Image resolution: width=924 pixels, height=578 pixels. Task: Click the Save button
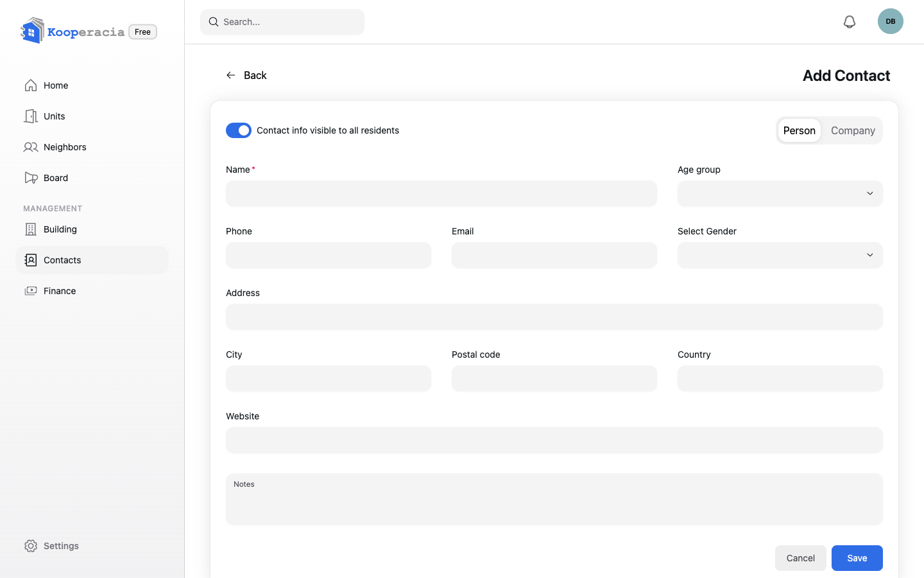857,558
